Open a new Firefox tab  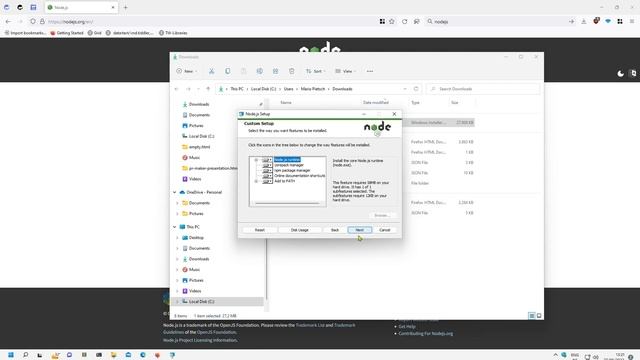click(125, 7)
